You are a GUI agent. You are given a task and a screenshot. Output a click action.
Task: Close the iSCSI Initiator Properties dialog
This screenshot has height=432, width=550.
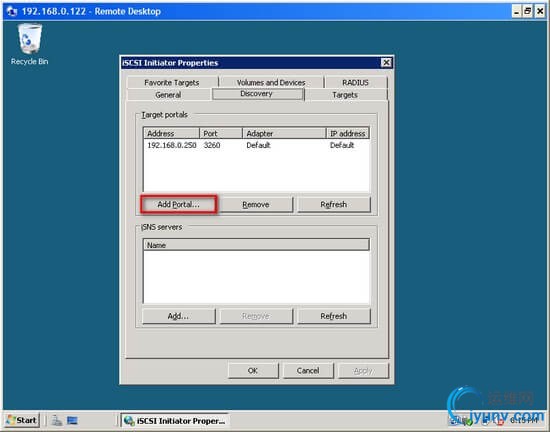coord(386,62)
